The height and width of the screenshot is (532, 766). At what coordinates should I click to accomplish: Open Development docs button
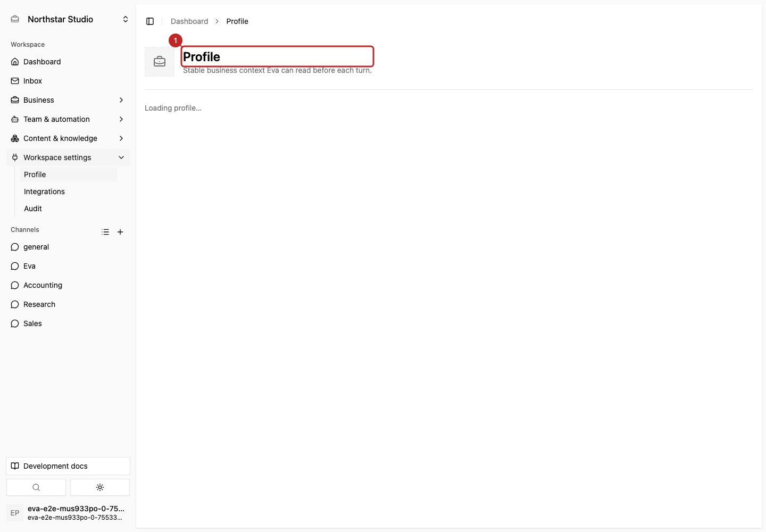68,466
